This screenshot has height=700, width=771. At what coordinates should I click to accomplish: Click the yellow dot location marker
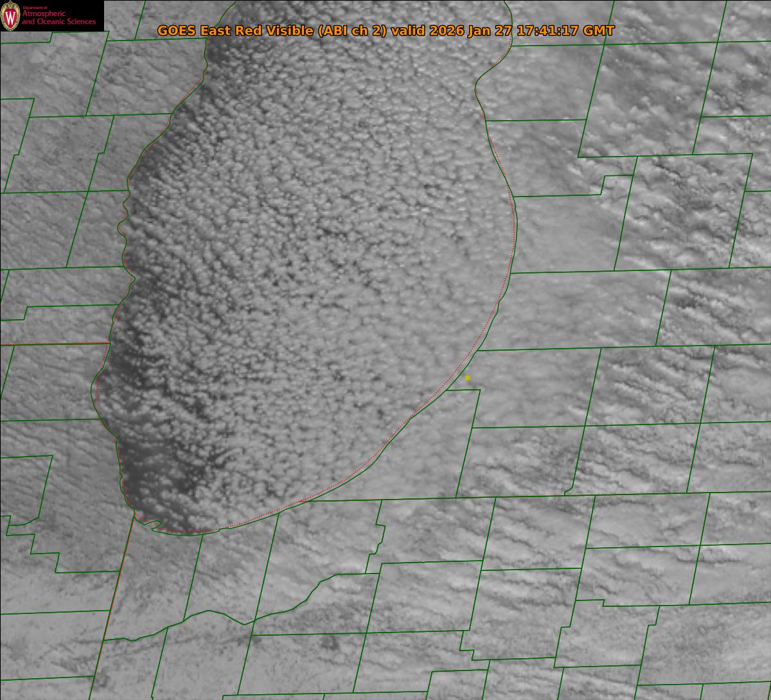pyautogui.click(x=467, y=378)
